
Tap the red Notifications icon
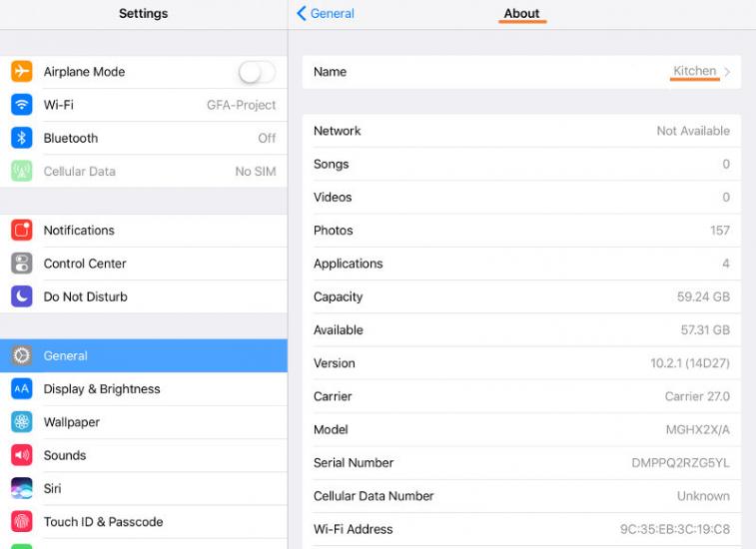pos(22,230)
